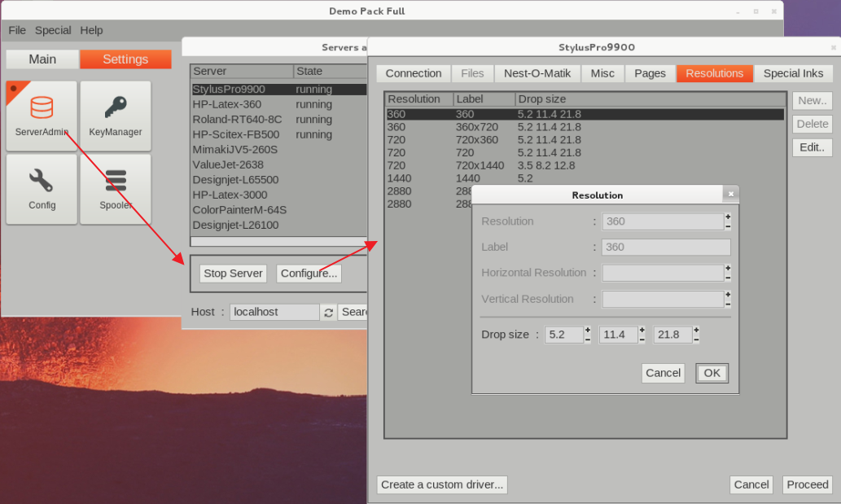Click the refresh icon beside the localhost field
Screen dimensions: 841x504
[328, 313]
